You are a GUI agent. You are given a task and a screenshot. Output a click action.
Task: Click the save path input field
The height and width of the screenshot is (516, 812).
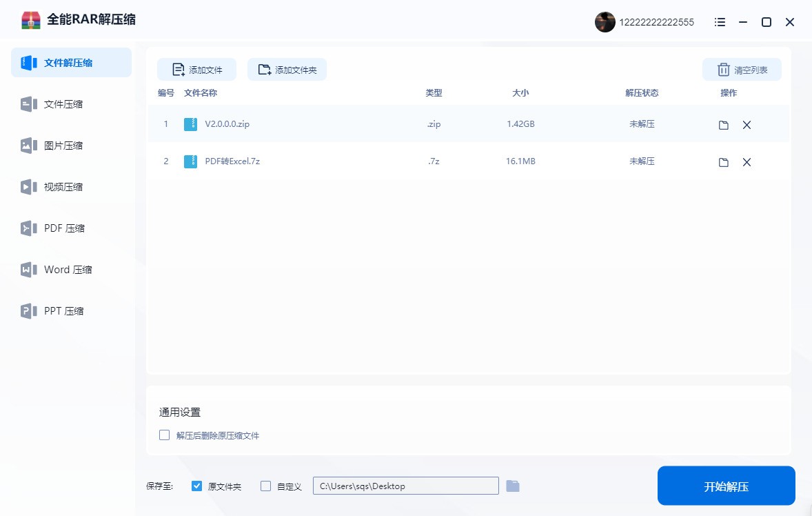click(x=405, y=486)
